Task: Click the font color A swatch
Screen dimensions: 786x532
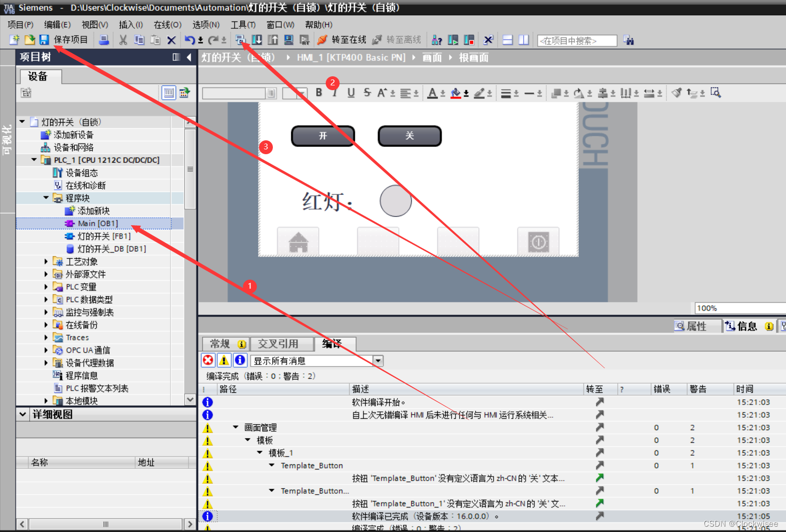Action: [x=433, y=93]
